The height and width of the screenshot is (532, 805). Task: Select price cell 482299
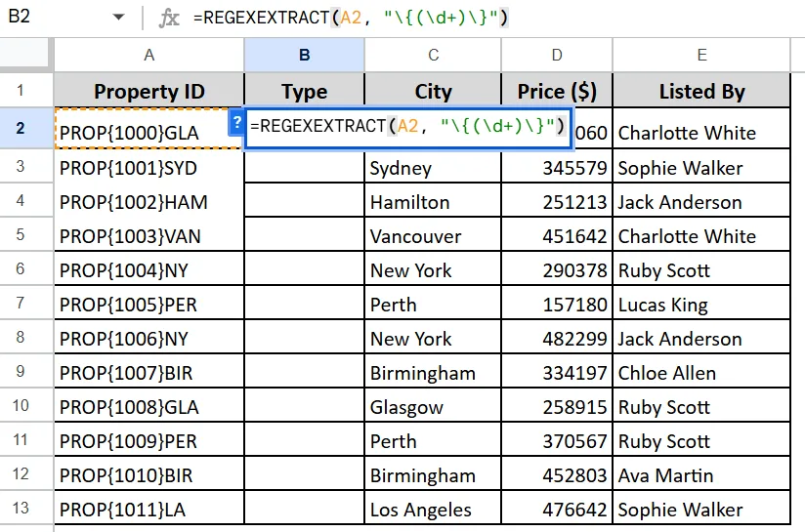click(557, 337)
